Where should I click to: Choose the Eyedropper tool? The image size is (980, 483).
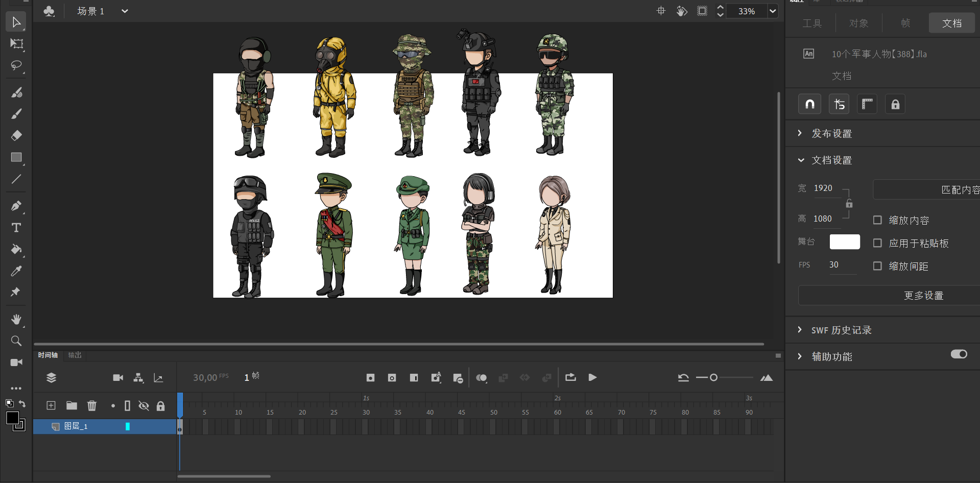tap(16, 271)
